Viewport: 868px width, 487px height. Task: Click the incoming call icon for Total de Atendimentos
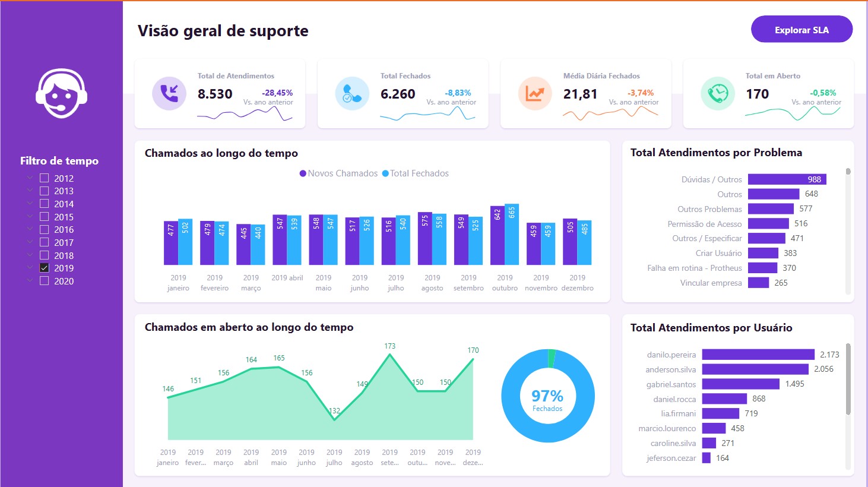click(x=169, y=93)
